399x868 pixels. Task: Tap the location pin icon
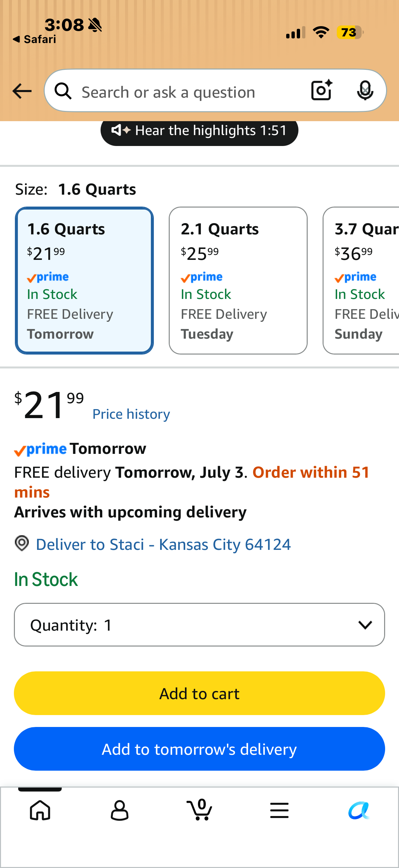coord(22,543)
